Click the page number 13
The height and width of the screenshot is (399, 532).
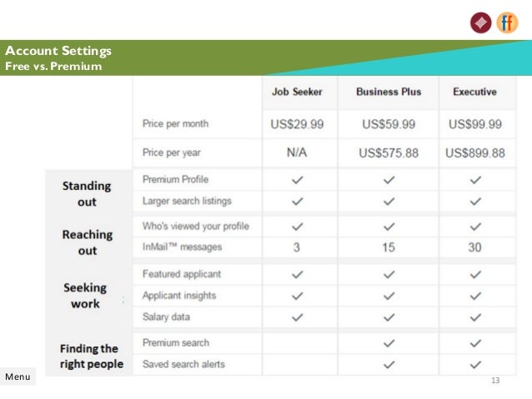[x=495, y=381]
